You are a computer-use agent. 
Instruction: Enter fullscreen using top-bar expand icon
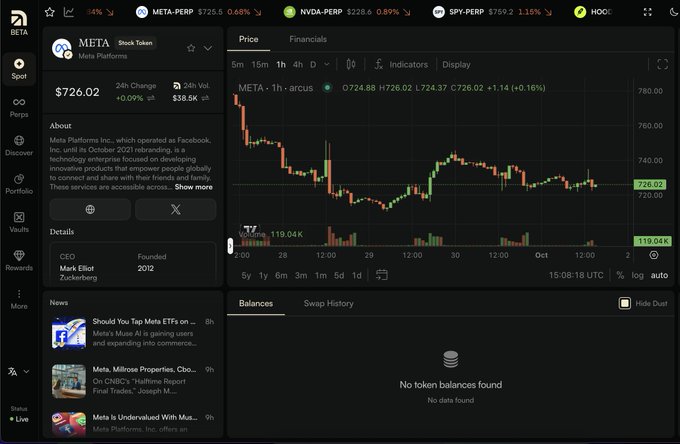(647, 12)
